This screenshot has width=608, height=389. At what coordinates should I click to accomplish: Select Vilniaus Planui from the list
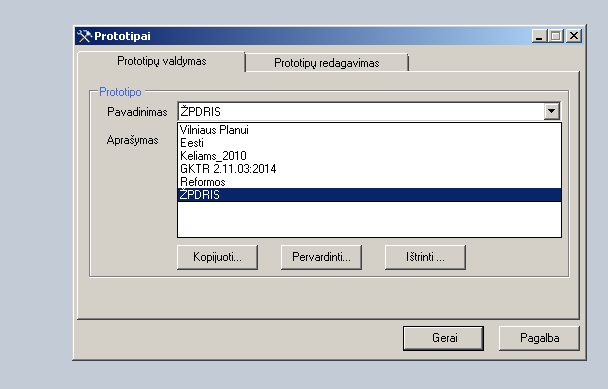369,130
